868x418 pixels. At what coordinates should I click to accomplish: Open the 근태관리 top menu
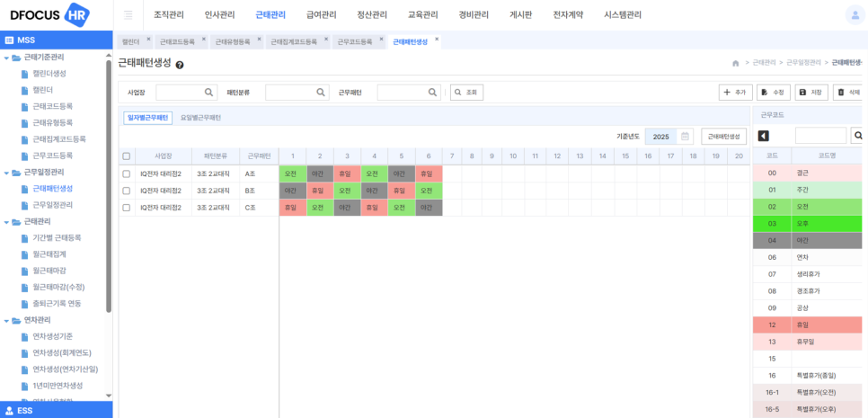(x=270, y=15)
